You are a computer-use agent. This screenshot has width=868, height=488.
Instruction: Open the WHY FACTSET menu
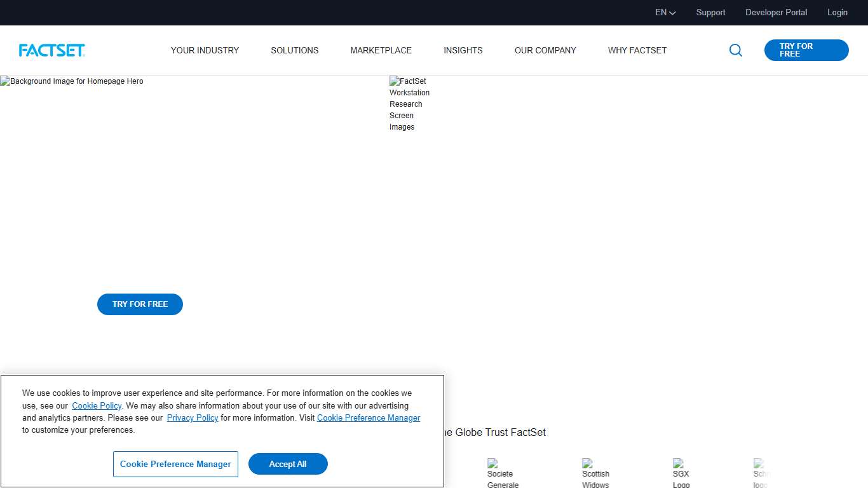click(x=637, y=50)
